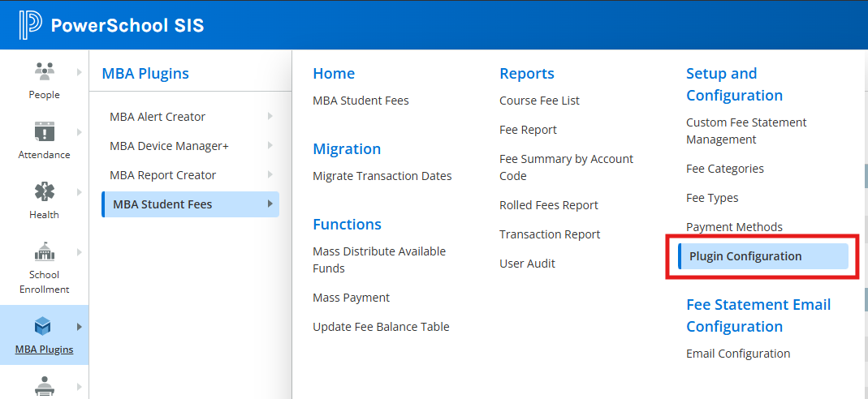Open Plugin Configuration
This screenshot has height=399, width=868.
tap(745, 256)
